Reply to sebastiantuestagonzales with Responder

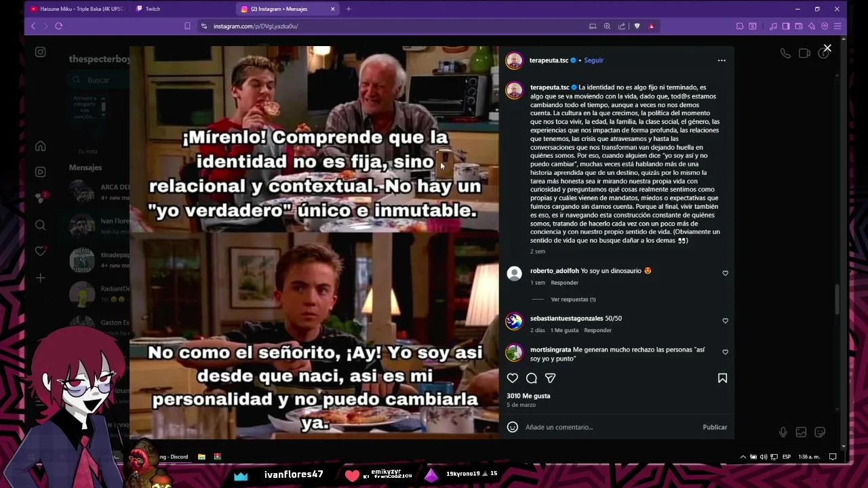coord(597,330)
